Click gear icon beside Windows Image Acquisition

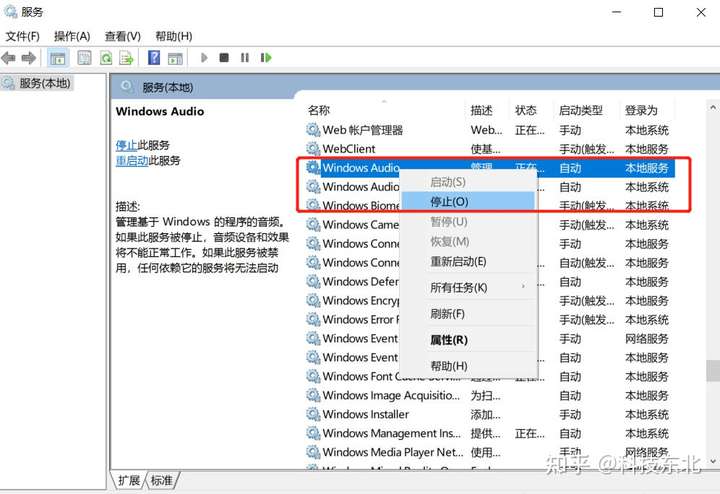(x=313, y=395)
